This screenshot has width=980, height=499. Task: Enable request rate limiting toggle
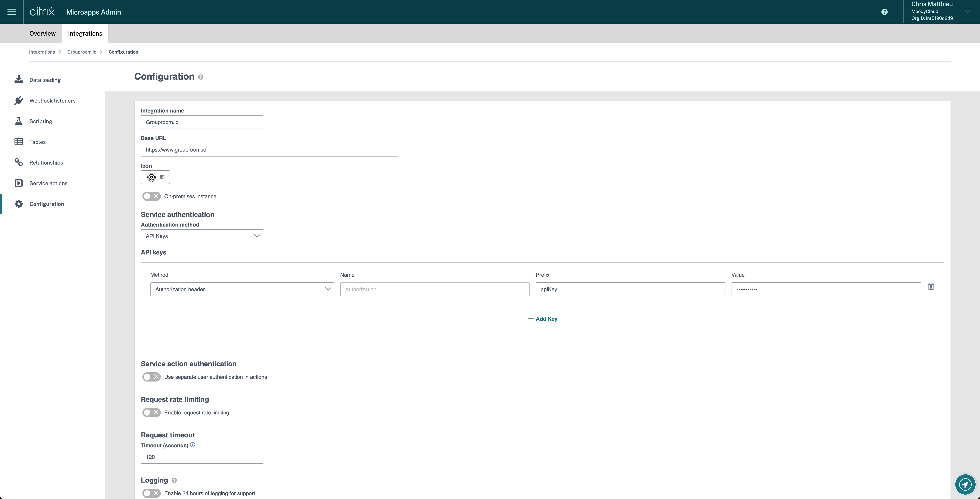coord(151,412)
